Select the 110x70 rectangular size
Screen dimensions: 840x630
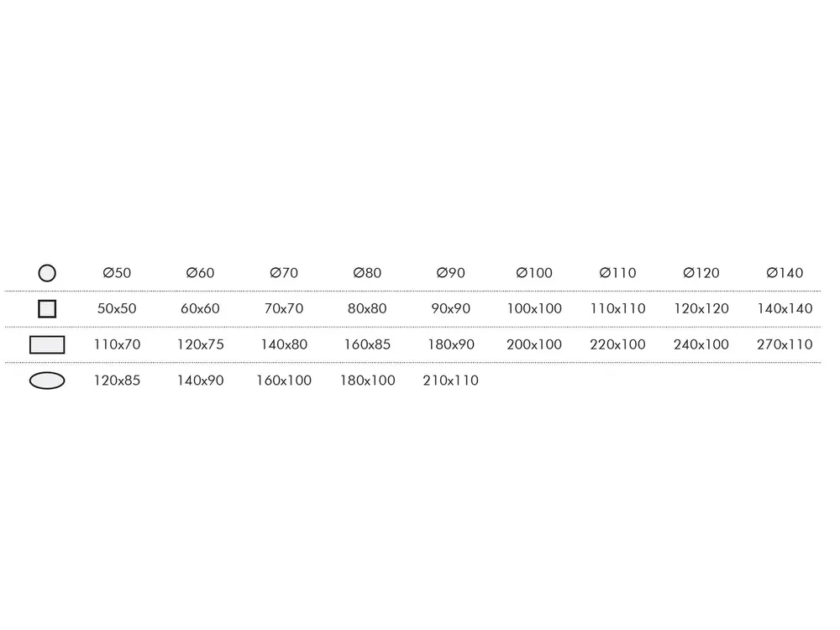click(117, 344)
